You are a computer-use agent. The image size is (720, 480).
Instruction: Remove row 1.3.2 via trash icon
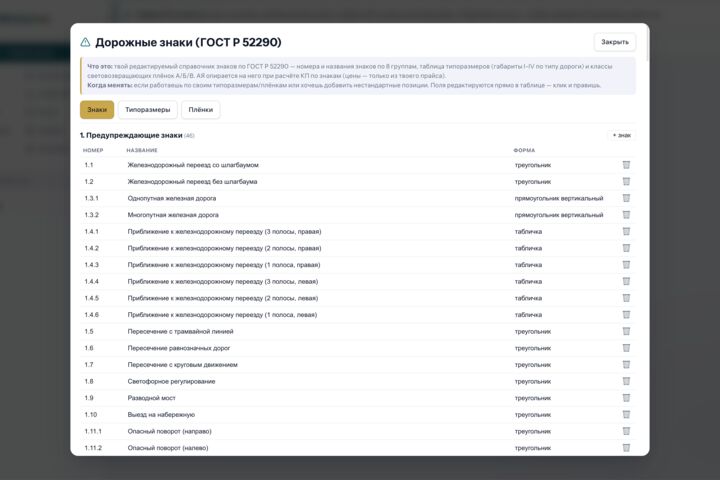(x=626, y=215)
